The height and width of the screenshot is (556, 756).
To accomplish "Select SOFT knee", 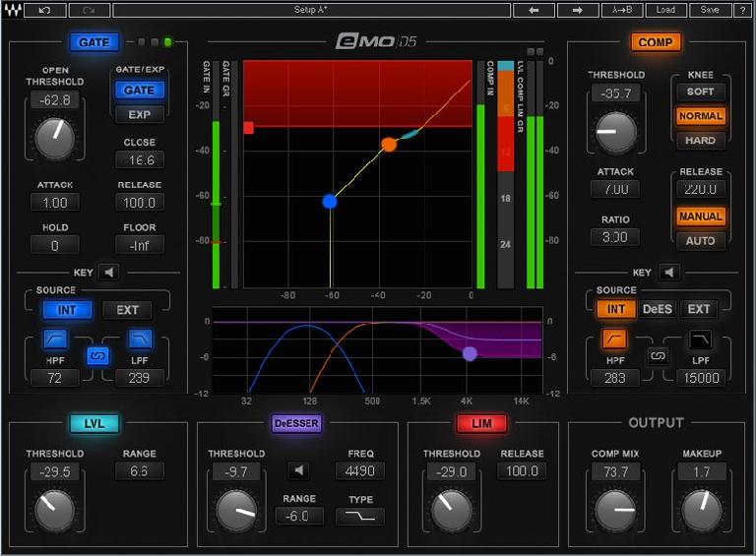I will 700,92.
